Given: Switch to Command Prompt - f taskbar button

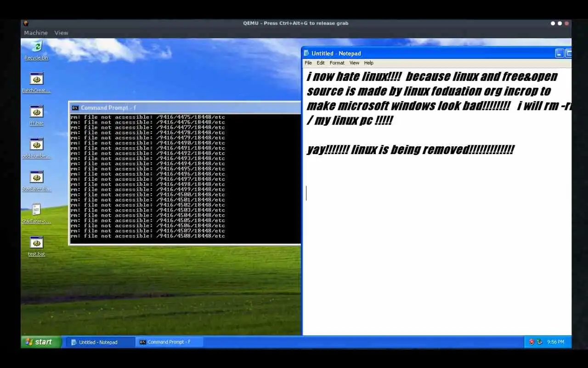Looking at the screenshot, I should click(x=170, y=342).
